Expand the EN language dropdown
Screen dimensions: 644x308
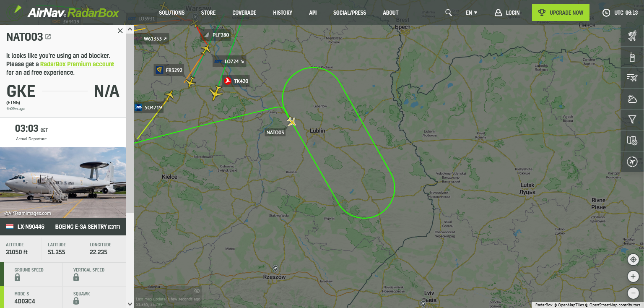point(472,13)
